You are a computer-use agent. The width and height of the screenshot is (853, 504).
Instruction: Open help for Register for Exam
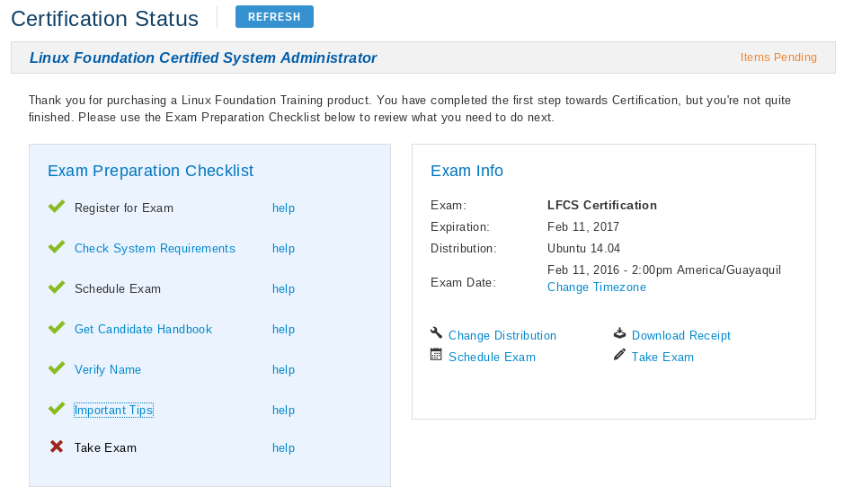tap(283, 208)
